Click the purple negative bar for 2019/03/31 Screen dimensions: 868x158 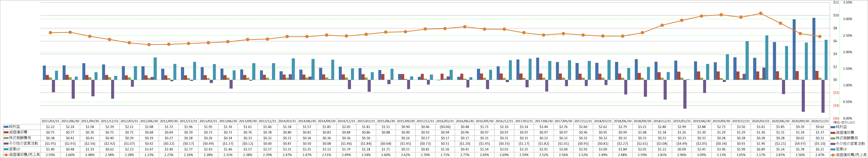[685, 94]
